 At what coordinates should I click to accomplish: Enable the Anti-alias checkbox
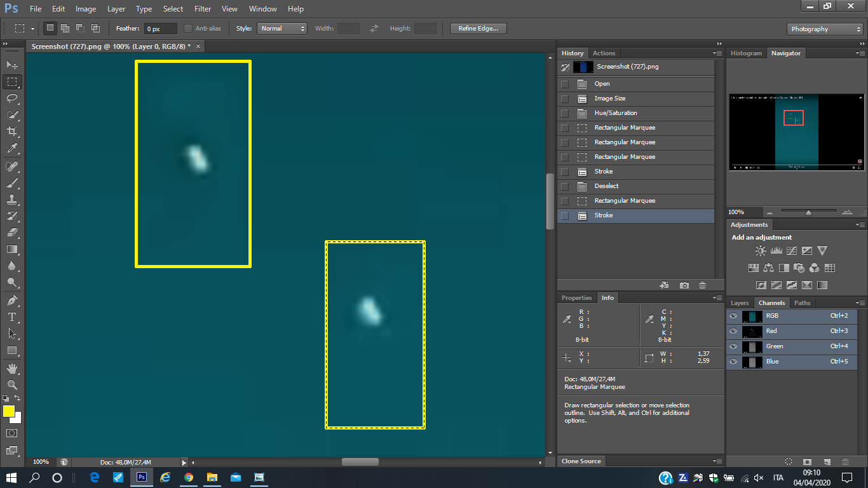[188, 29]
